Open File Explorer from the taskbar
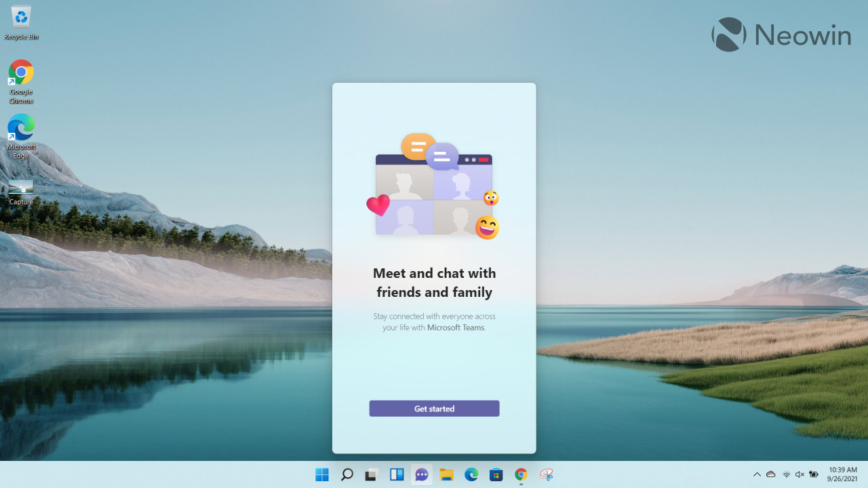 446,474
